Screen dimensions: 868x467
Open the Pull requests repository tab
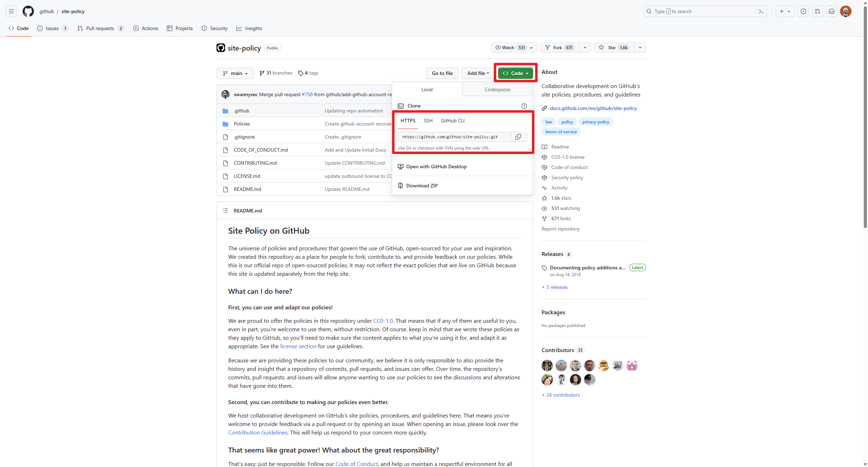pos(101,28)
